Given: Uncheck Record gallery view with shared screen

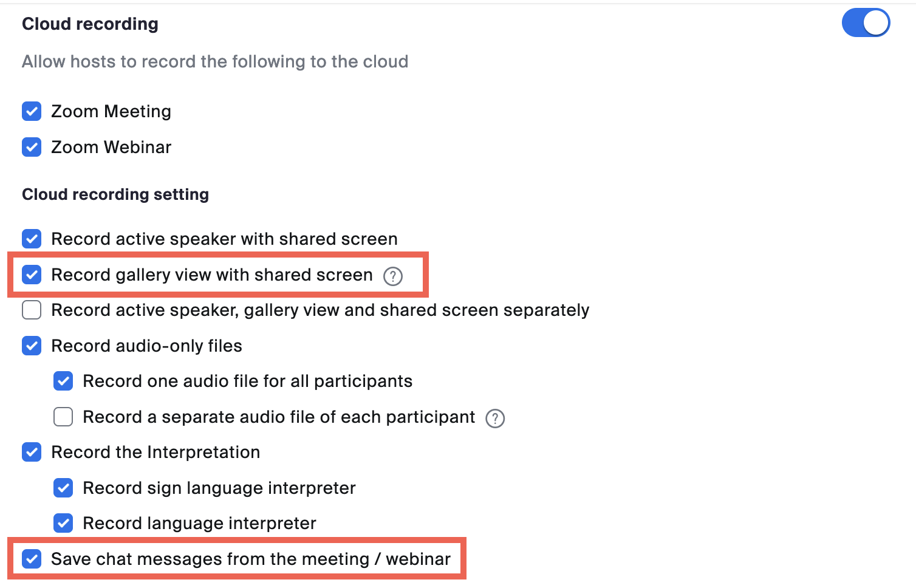Looking at the screenshot, I should click(31, 275).
